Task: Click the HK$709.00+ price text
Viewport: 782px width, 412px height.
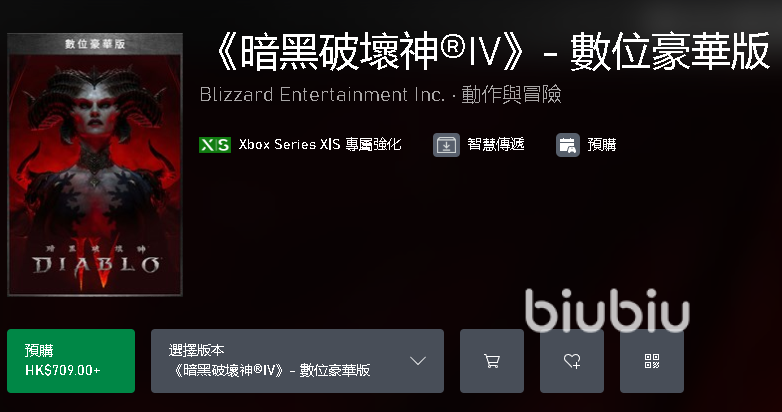Action: coord(63,370)
